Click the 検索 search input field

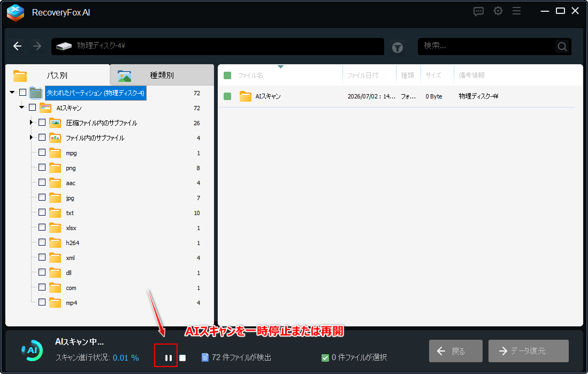click(487, 47)
